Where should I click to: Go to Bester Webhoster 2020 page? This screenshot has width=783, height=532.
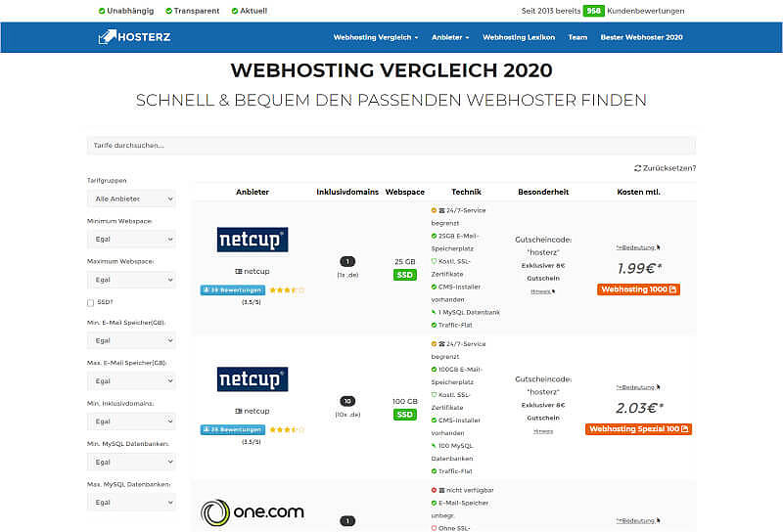641,37
